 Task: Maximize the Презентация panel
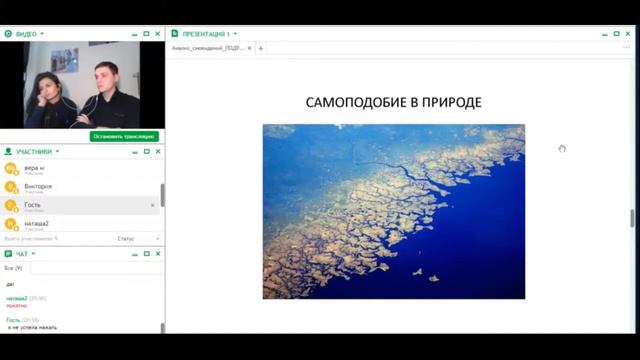point(616,34)
